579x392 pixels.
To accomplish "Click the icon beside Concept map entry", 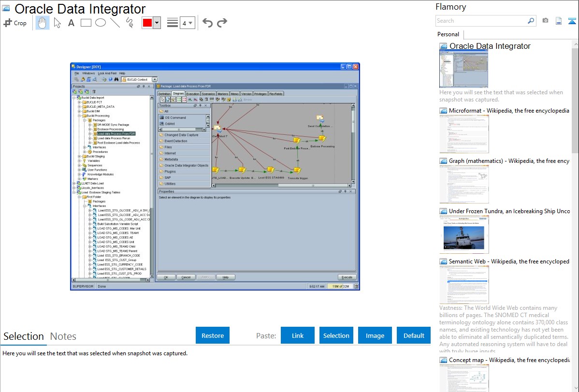I will click(443, 360).
